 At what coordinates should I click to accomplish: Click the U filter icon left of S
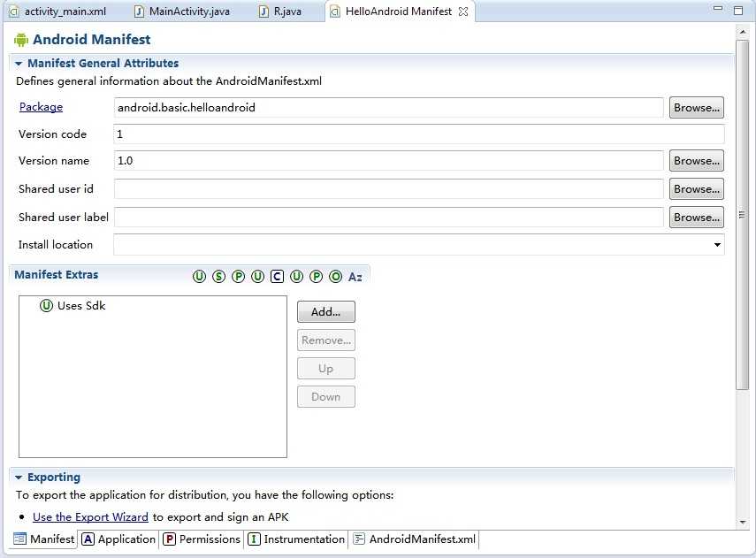click(199, 277)
